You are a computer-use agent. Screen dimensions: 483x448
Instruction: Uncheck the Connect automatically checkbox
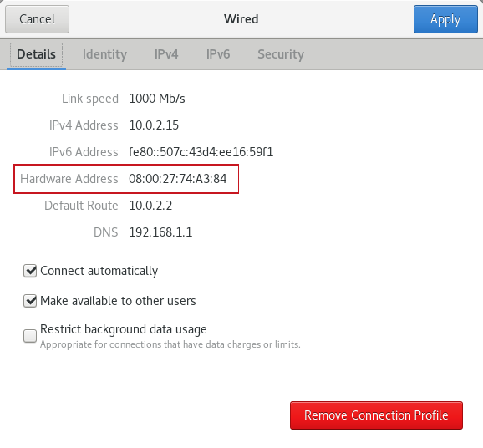[x=30, y=271]
